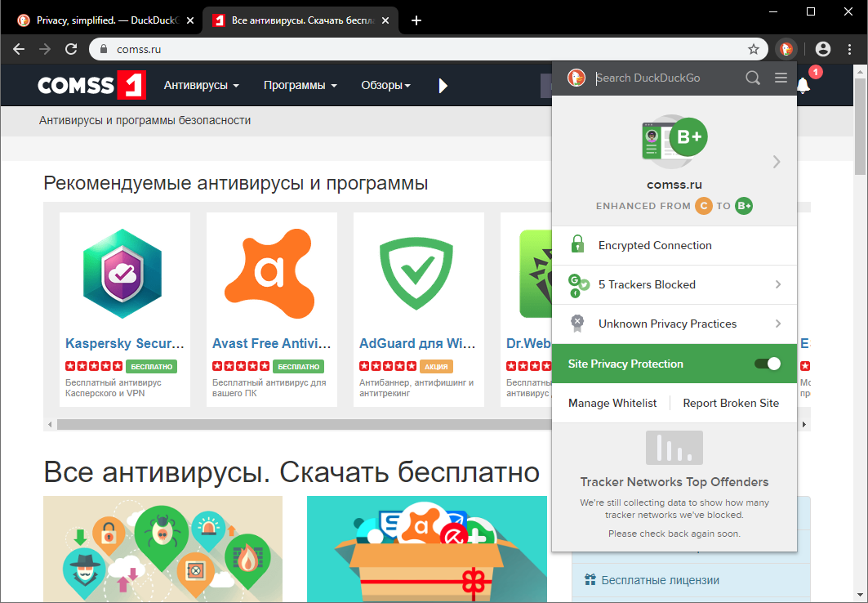Click the Encrypted Connection label

point(655,245)
